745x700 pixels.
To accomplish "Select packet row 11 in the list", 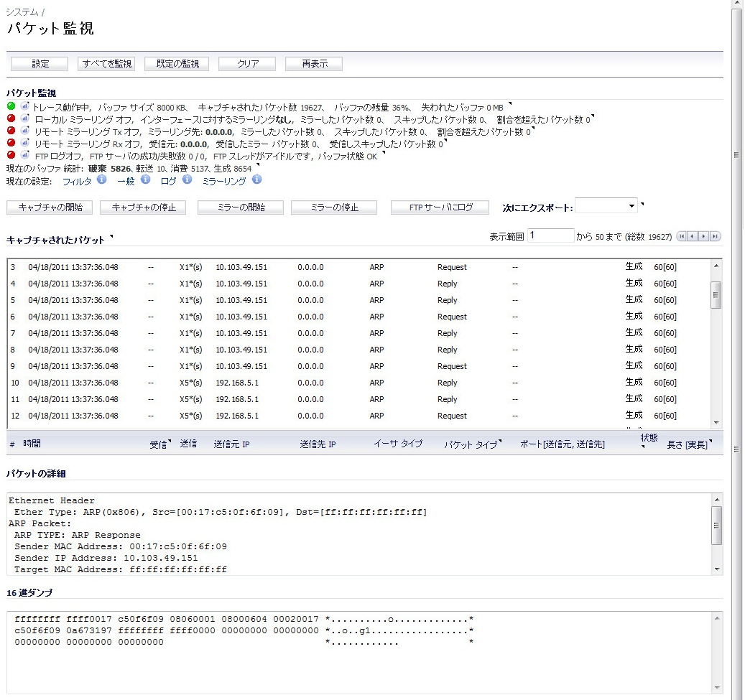I will (x=359, y=399).
